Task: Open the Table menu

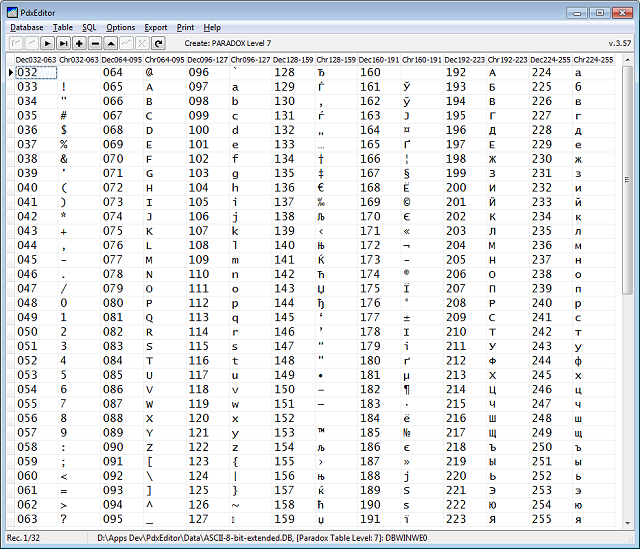Action: click(x=63, y=27)
